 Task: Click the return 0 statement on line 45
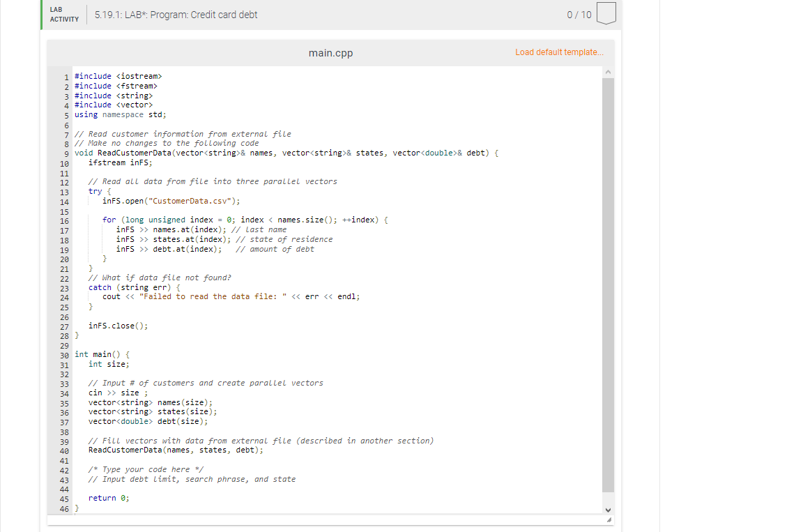[107, 498]
